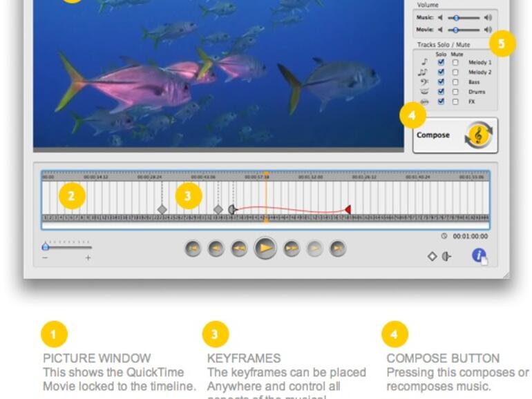Start playback with the large Play button
The width and height of the screenshot is (532, 399).
pos(265,249)
